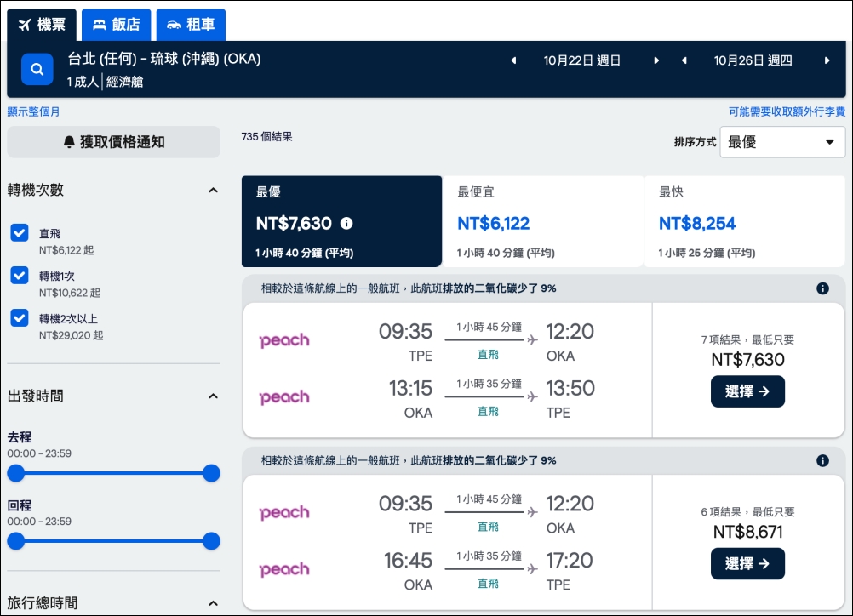Click Peach logo of 13:15 return flight
Screen dimensions: 853x616
(x=284, y=397)
